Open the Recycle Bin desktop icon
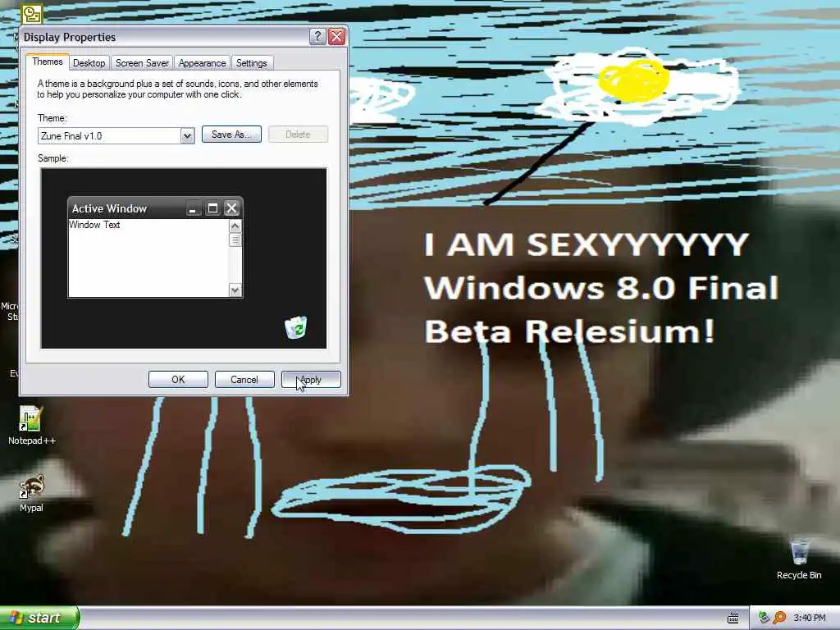840x630 pixels. 799,559
